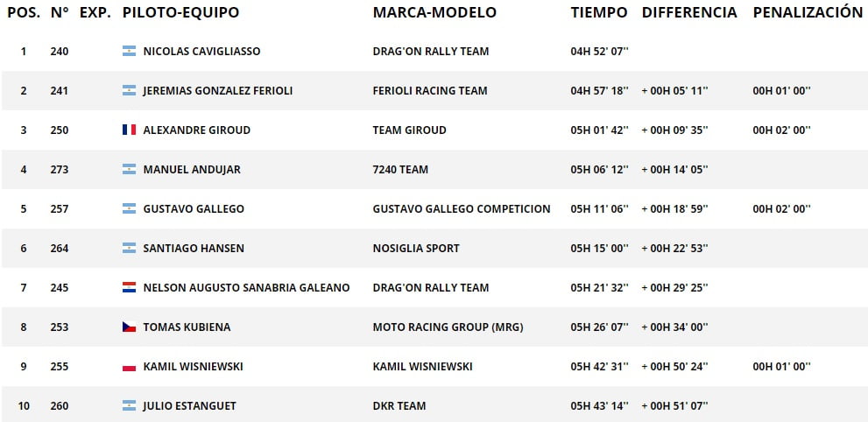The image size is (868, 422).
Task: Click Argentina flag beside Manuel Andujar
Action: click(x=129, y=169)
